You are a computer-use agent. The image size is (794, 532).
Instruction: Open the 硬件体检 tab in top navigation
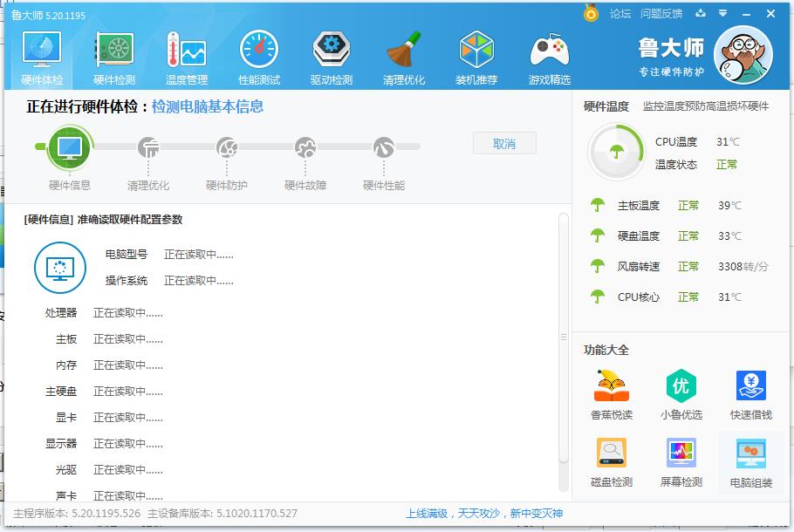pos(42,58)
